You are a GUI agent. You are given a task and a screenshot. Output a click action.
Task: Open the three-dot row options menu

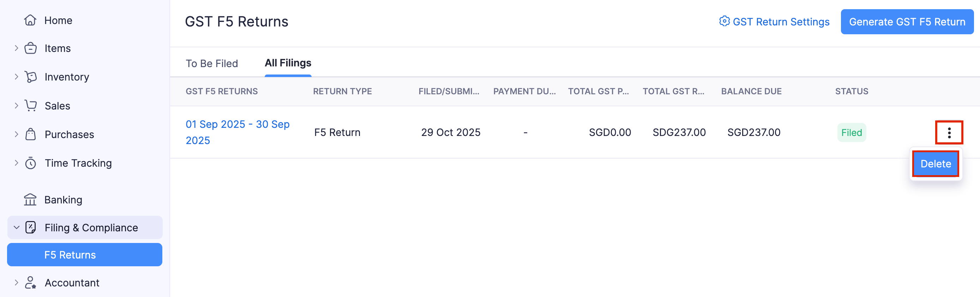(949, 132)
